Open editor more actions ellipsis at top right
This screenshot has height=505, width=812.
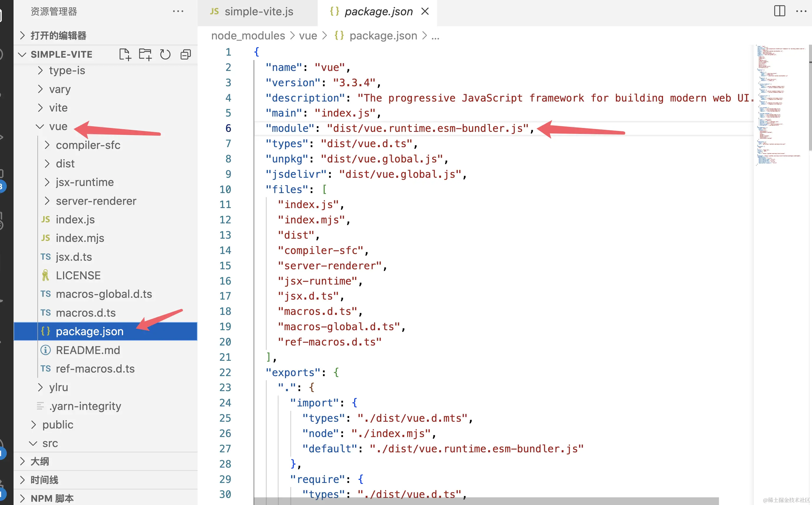(801, 11)
